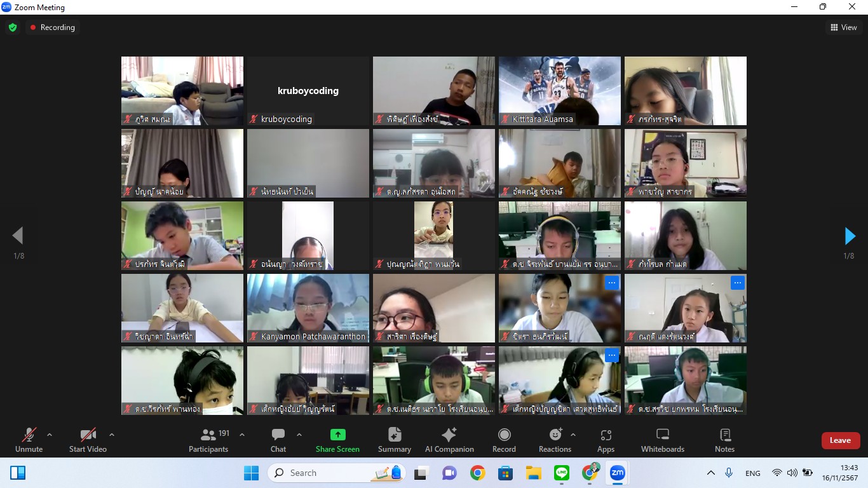Open the Apps panel

[606, 440]
